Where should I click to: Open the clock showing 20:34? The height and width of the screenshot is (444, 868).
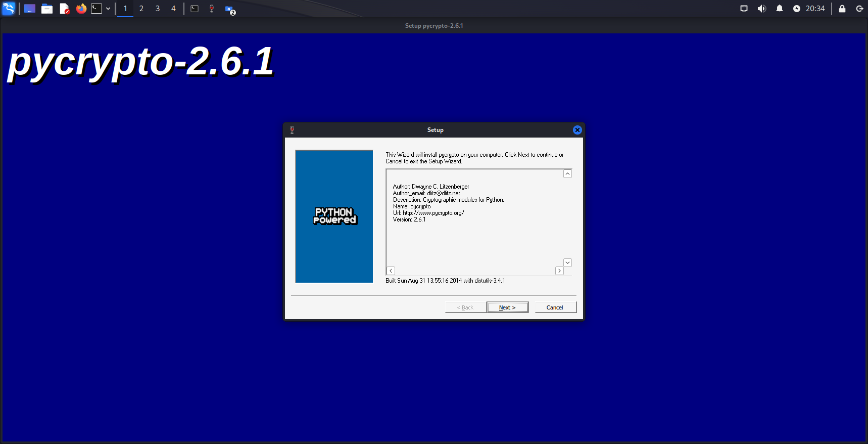815,9
